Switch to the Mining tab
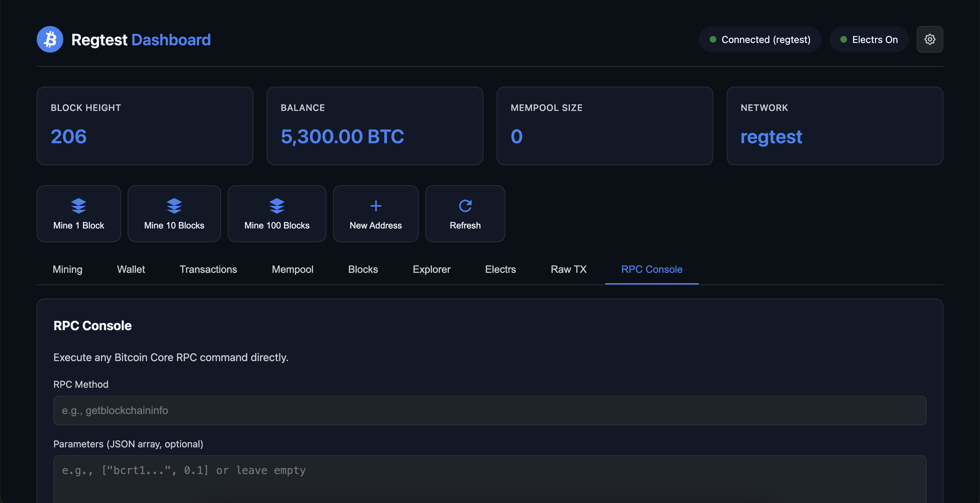The height and width of the screenshot is (503, 980). pyautogui.click(x=67, y=269)
